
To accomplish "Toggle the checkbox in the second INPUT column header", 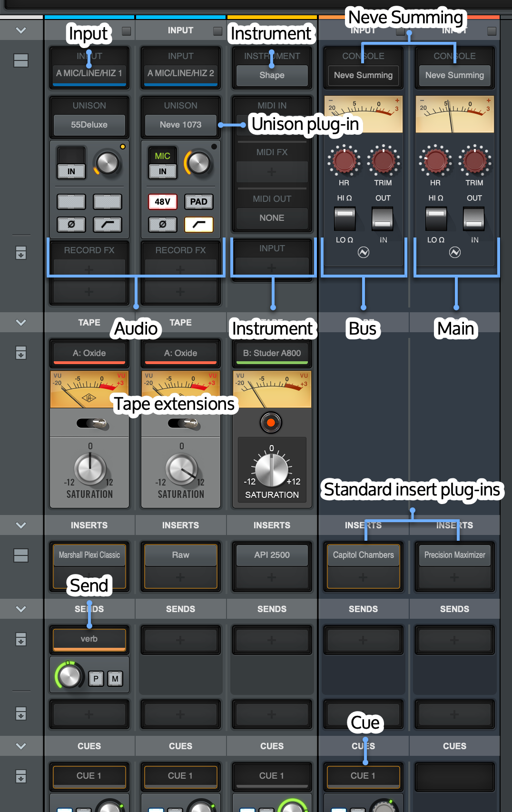I will click(218, 31).
